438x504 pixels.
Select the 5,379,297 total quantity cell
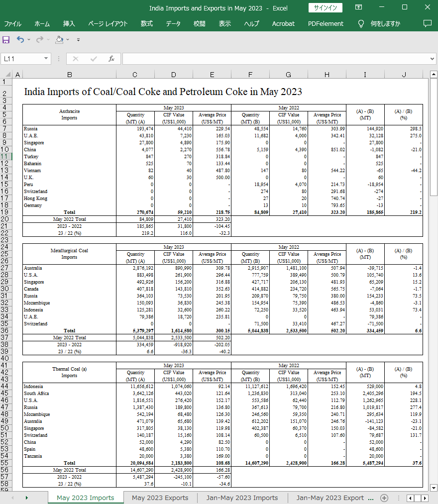(135, 330)
